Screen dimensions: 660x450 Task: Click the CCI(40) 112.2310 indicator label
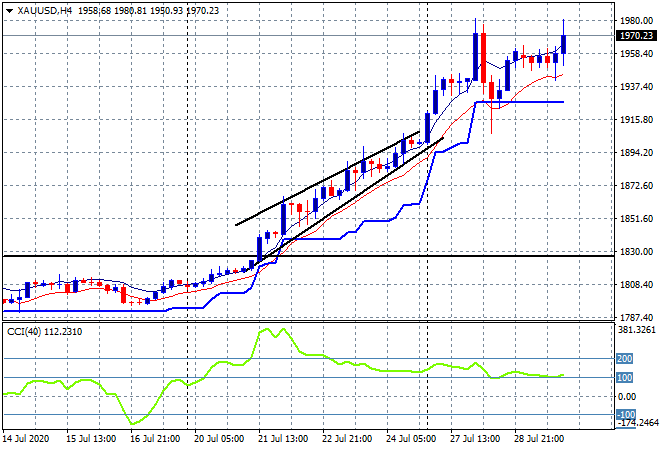45,332
